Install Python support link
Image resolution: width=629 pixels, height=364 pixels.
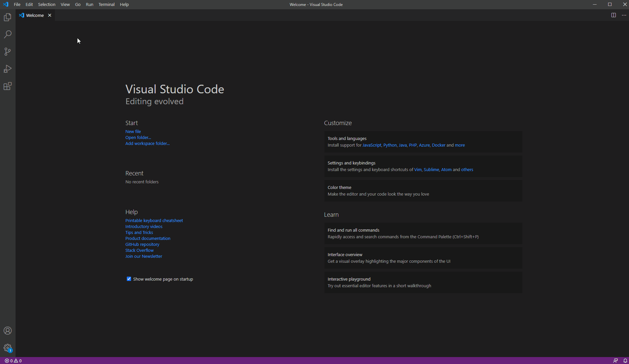[x=390, y=145]
